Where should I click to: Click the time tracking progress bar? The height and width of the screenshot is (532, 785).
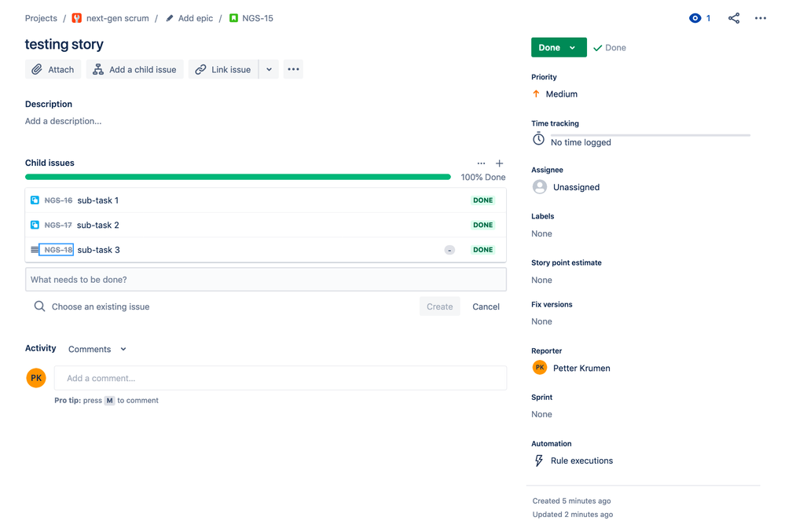[651, 135]
